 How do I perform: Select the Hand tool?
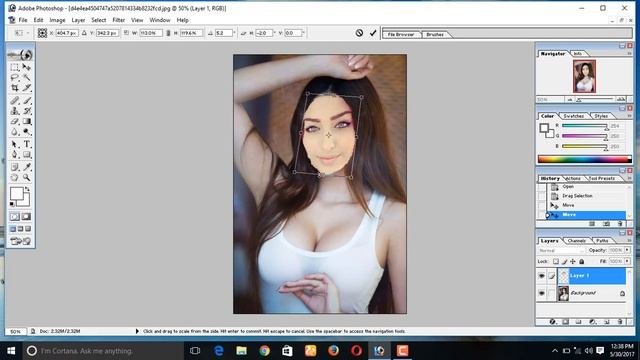pos(15,178)
